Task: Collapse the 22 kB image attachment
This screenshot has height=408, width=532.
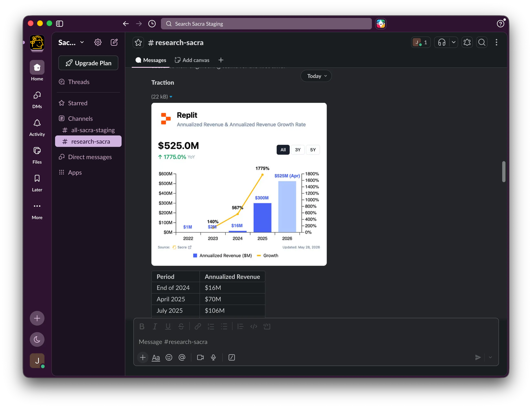Action: [x=171, y=97]
